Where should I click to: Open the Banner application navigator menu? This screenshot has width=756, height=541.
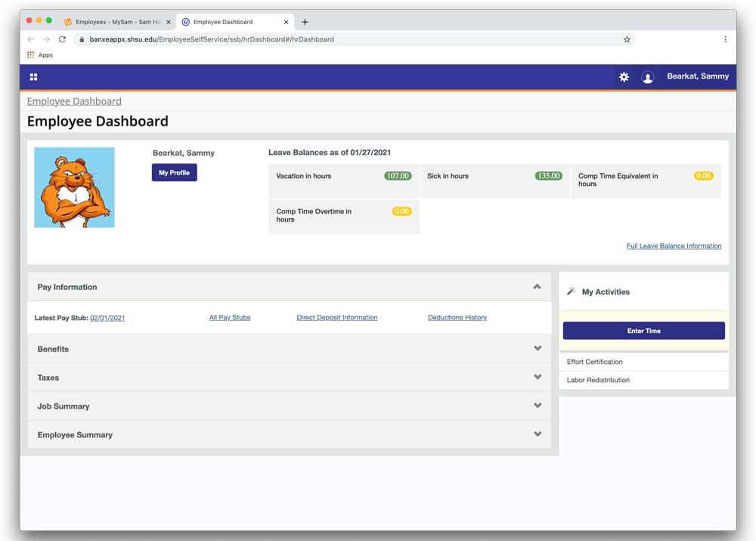(x=33, y=76)
